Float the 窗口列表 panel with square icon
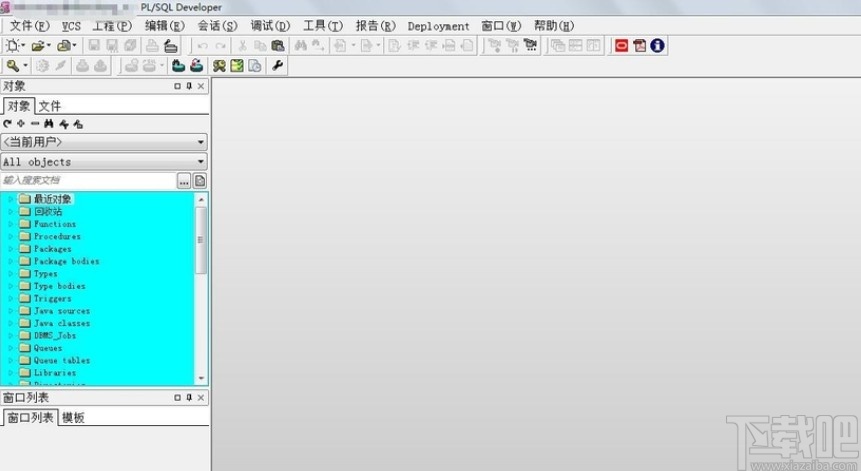The image size is (861, 471). coord(177,397)
